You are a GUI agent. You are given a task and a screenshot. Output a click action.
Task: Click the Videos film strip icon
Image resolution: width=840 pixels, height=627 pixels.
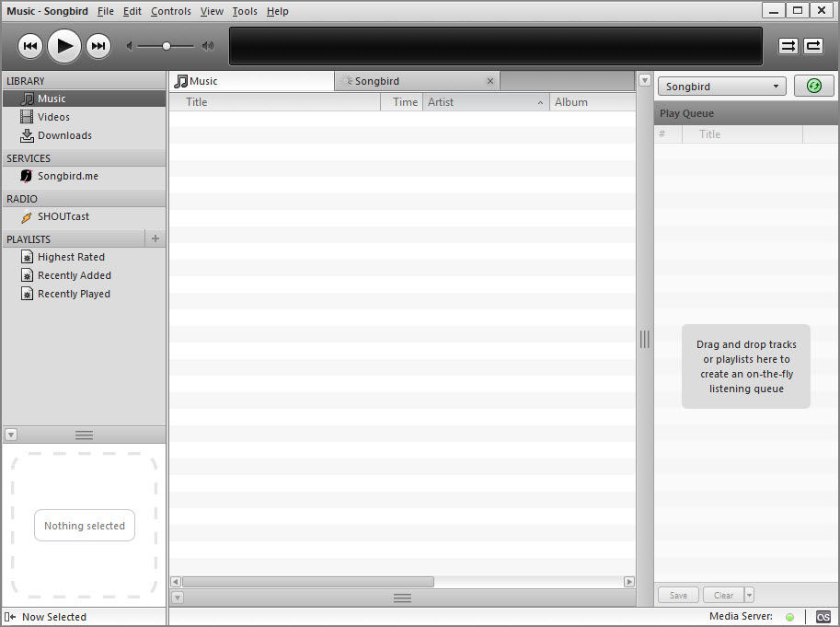click(27, 116)
